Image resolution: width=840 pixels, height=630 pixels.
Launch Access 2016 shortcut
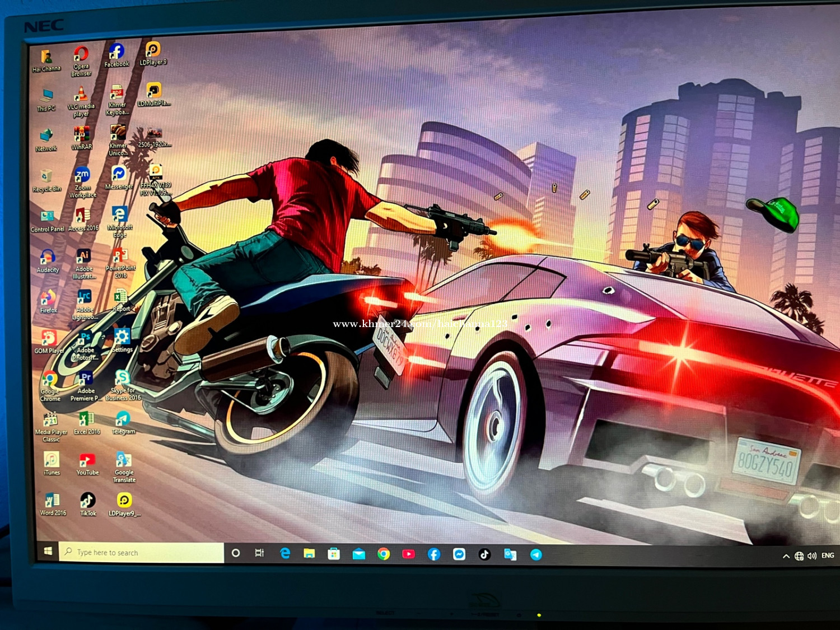(x=83, y=220)
